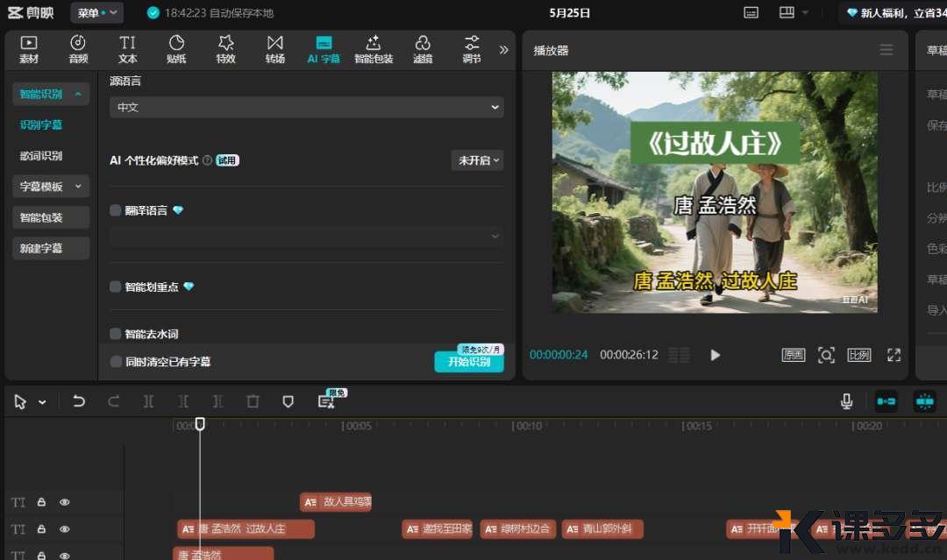The height and width of the screenshot is (560, 947).
Task: Click the delete-left trim tool
Action: (x=183, y=401)
